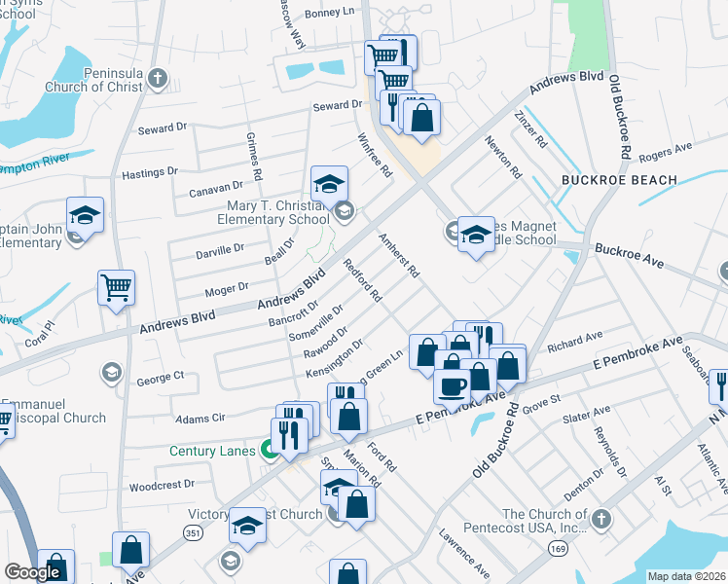Click the gray school icon near George Ct
This screenshot has height=584, width=728.
click(111, 373)
